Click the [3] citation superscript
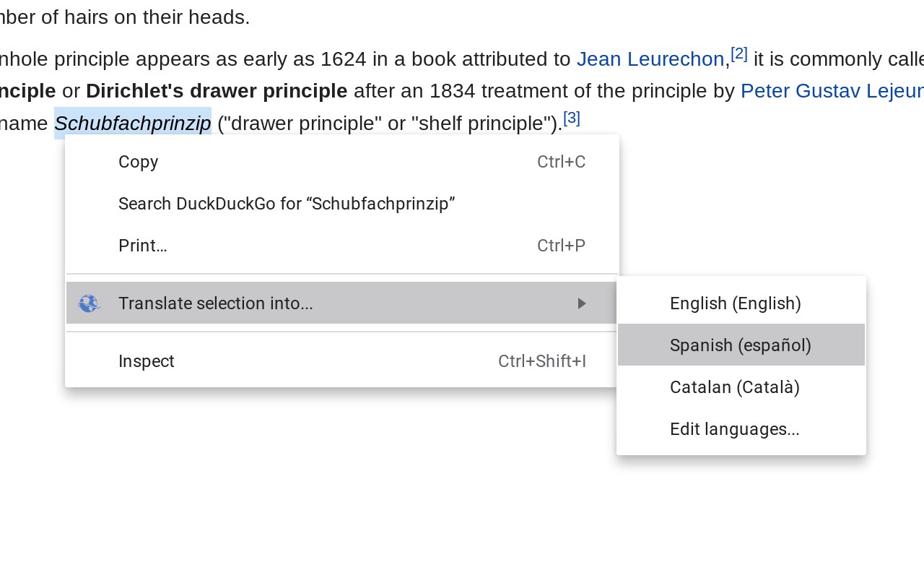924x578 pixels. [x=572, y=118]
